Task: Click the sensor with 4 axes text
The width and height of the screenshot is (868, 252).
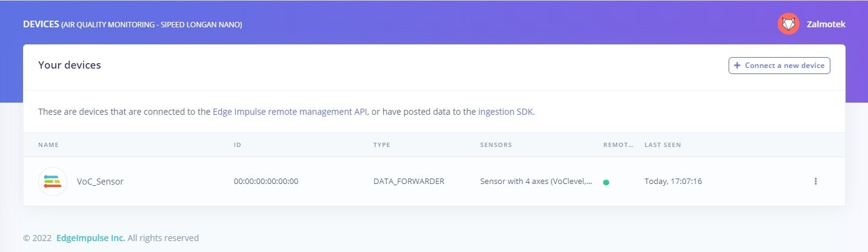Action: [536, 181]
